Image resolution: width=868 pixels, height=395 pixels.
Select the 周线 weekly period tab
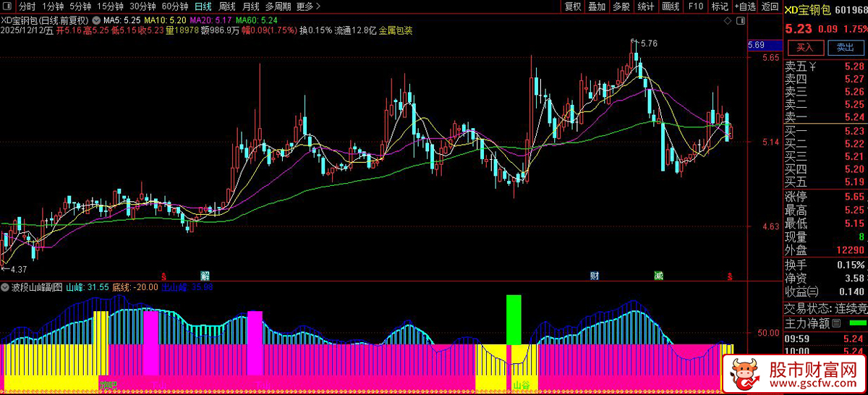[226, 7]
